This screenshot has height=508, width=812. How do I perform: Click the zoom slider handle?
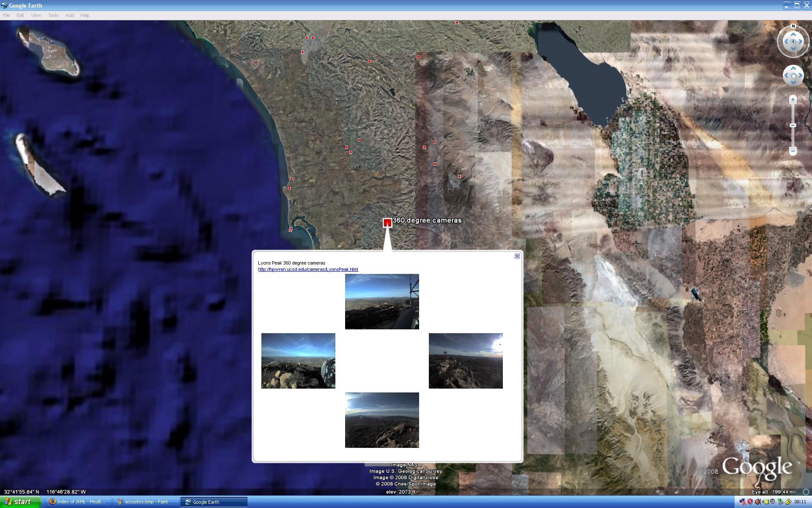[x=793, y=125]
